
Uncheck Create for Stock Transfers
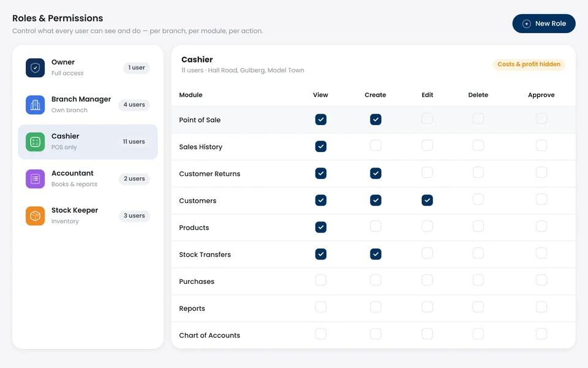[x=375, y=254]
